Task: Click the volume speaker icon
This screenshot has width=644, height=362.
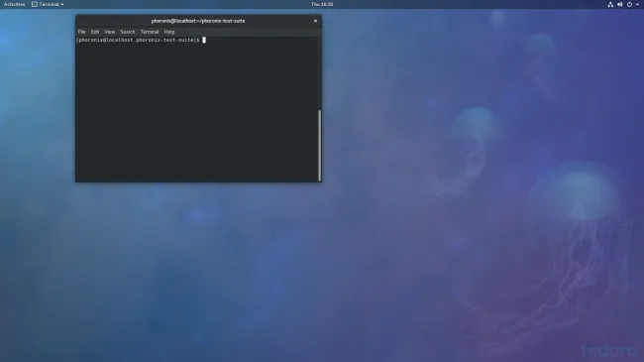Action: (620, 5)
